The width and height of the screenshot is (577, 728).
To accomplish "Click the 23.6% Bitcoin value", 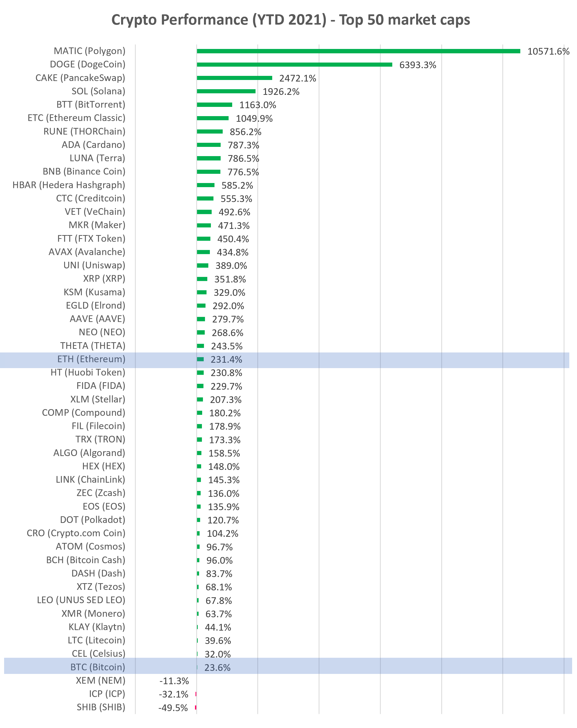I will (x=217, y=668).
